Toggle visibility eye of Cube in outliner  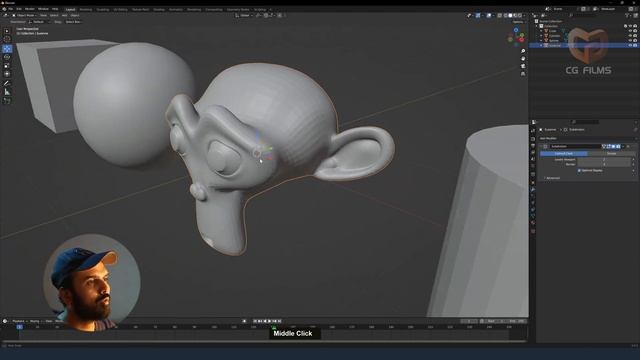point(630,31)
